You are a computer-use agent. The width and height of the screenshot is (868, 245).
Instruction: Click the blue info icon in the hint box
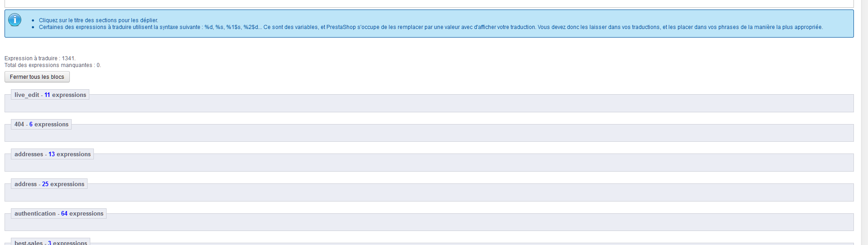pos(15,20)
